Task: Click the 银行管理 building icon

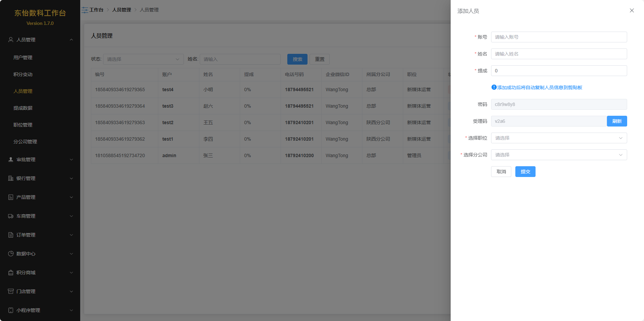Action: click(x=11, y=178)
